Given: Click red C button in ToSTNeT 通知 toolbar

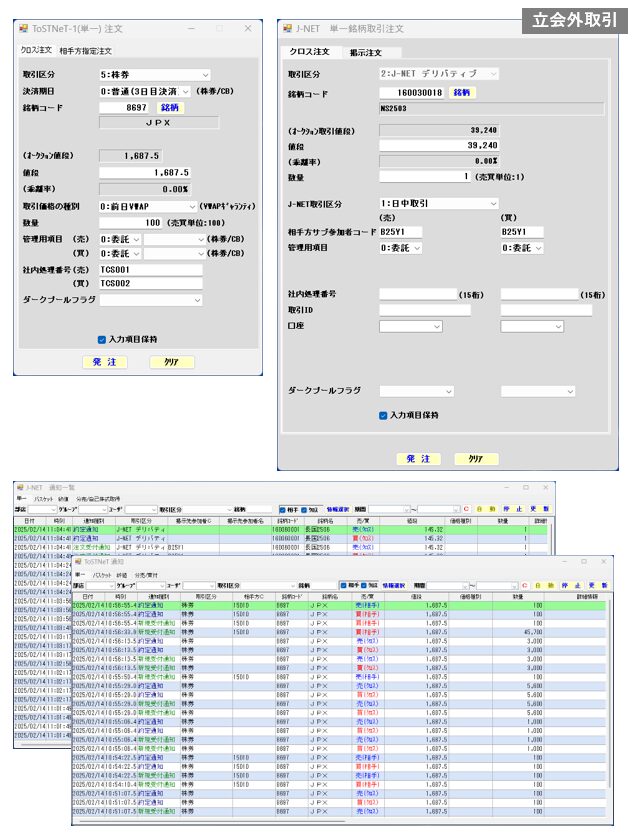Looking at the screenshot, I should coord(525,585).
